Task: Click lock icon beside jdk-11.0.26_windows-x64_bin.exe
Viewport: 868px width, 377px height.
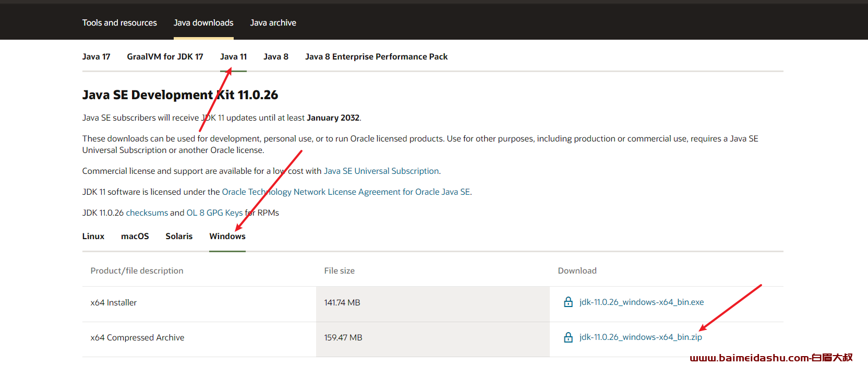Action: pyautogui.click(x=568, y=302)
